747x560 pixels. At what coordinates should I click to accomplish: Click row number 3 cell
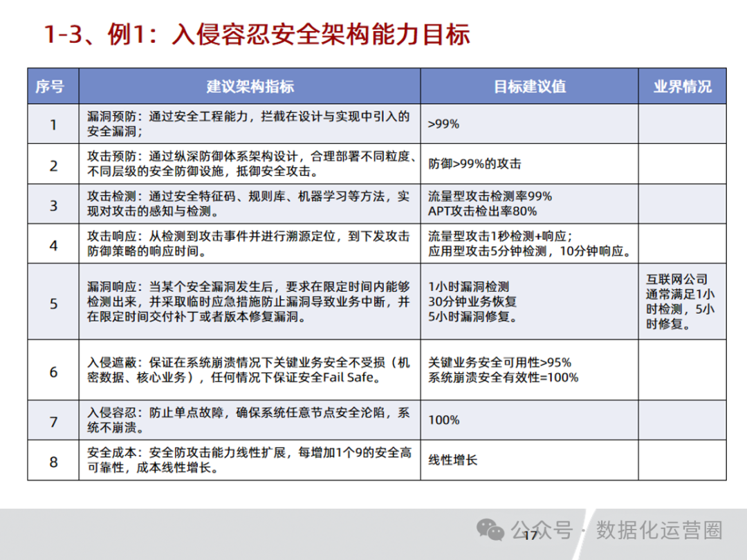click(53, 204)
